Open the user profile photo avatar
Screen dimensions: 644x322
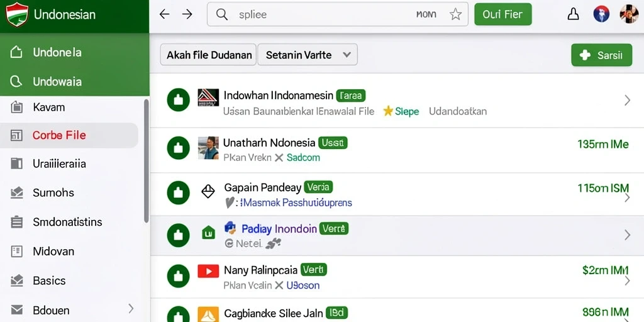pyautogui.click(x=629, y=14)
